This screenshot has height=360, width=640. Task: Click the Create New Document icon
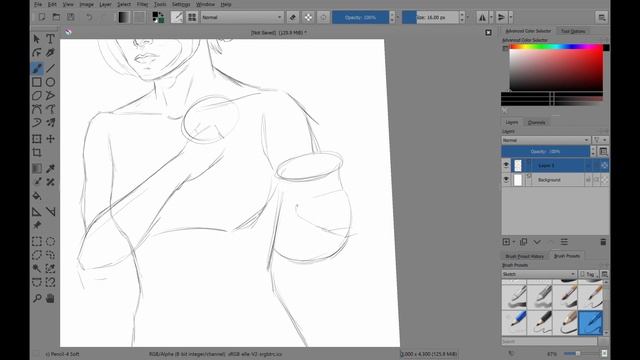[x=42, y=17]
